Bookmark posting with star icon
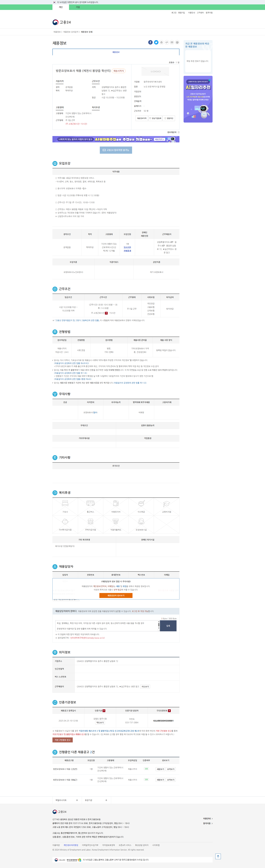Viewport: 265px width, 868px height. click(x=161, y=42)
